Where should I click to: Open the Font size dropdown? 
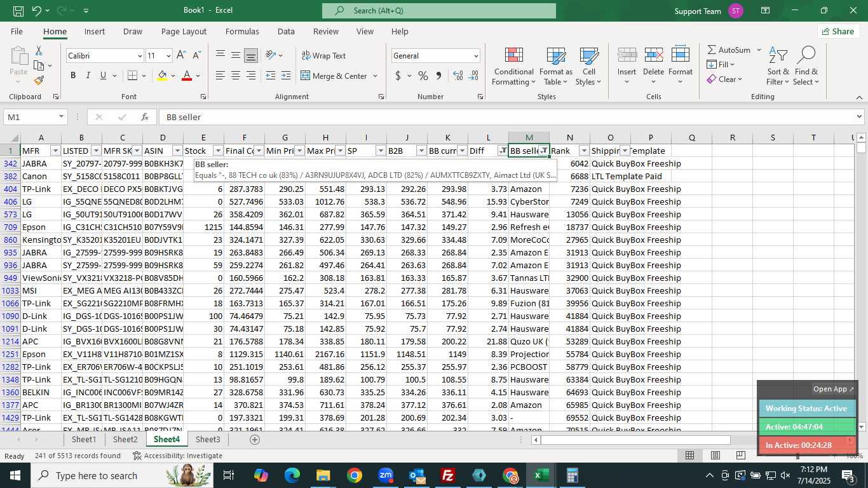[x=168, y=56]
